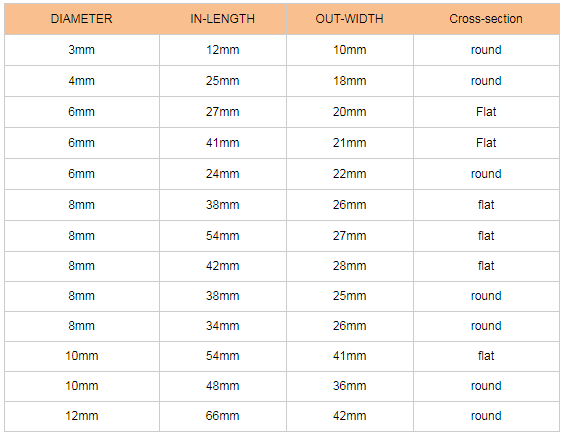The height and width of the screenshot is (435, 564).
Task: Click the 42mm in-length cell
Action: (x=223, y=266)
